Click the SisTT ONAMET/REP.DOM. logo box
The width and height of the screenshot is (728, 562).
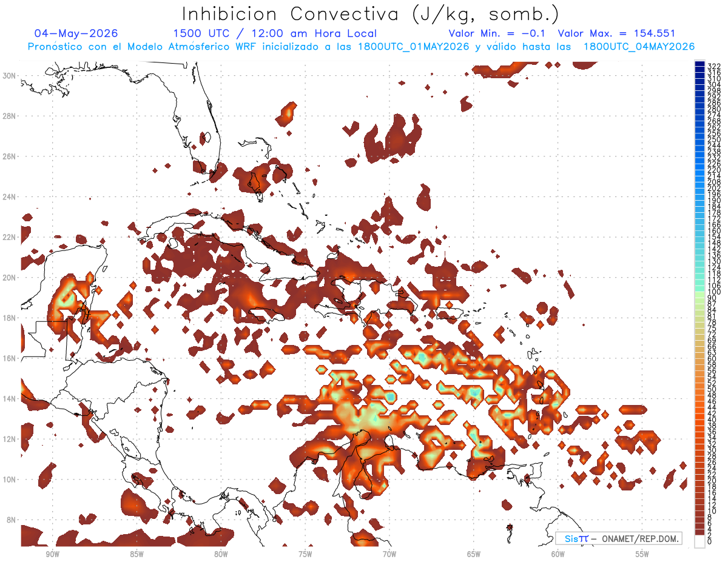618,538
